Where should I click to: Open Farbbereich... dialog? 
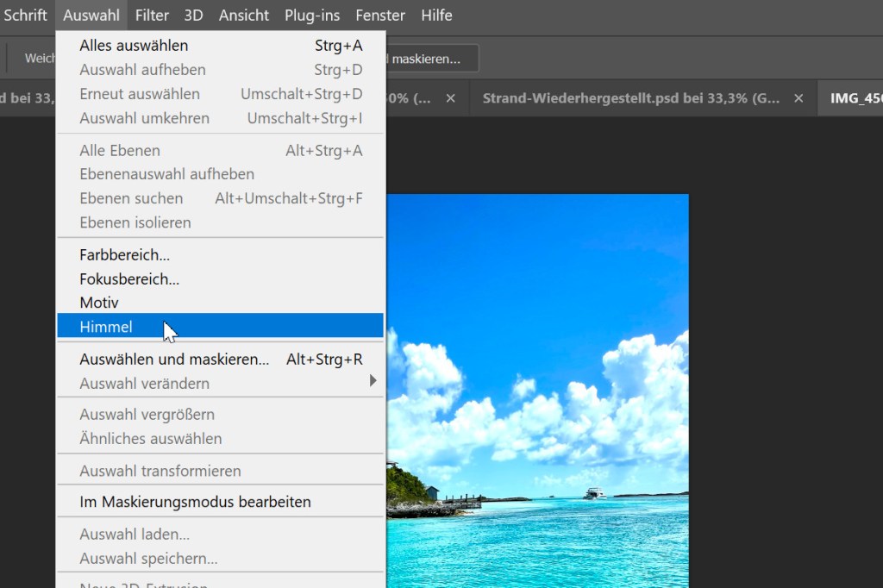click(220, 254)
